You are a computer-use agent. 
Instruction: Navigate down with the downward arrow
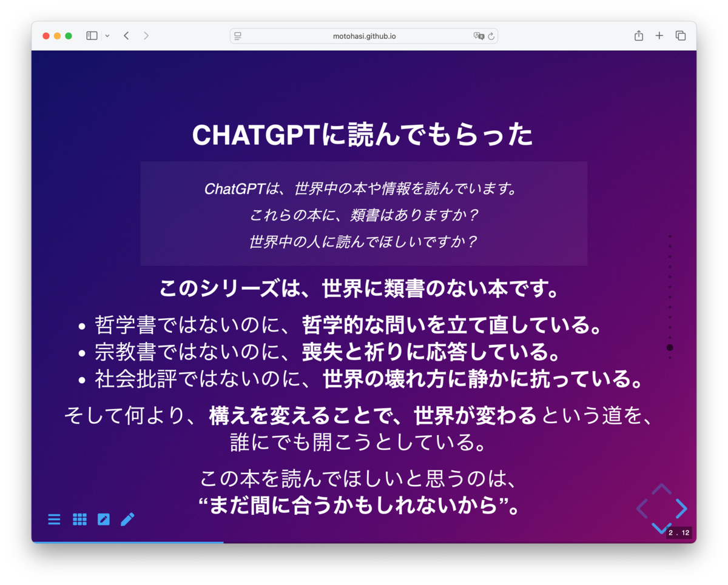(661, 528)
